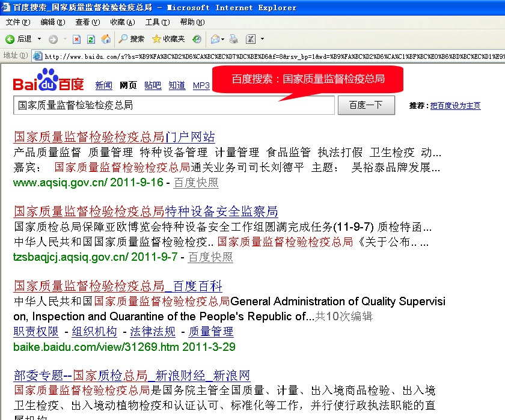
Task: Go to Home page icon
Action: click(106, 39)
